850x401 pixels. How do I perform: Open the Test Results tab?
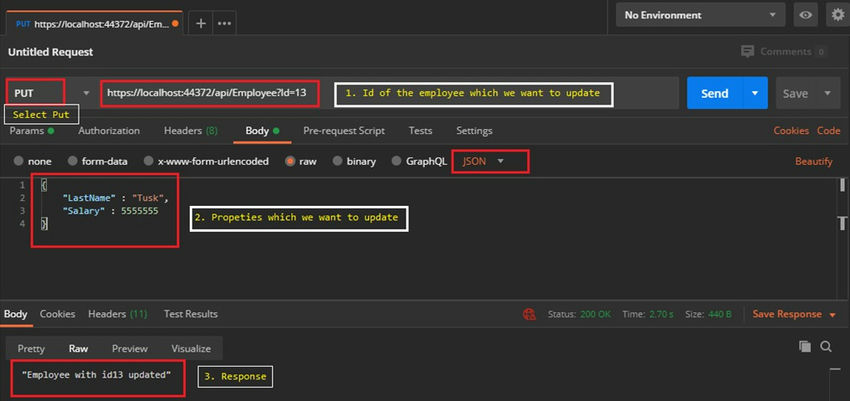point(191,314)
